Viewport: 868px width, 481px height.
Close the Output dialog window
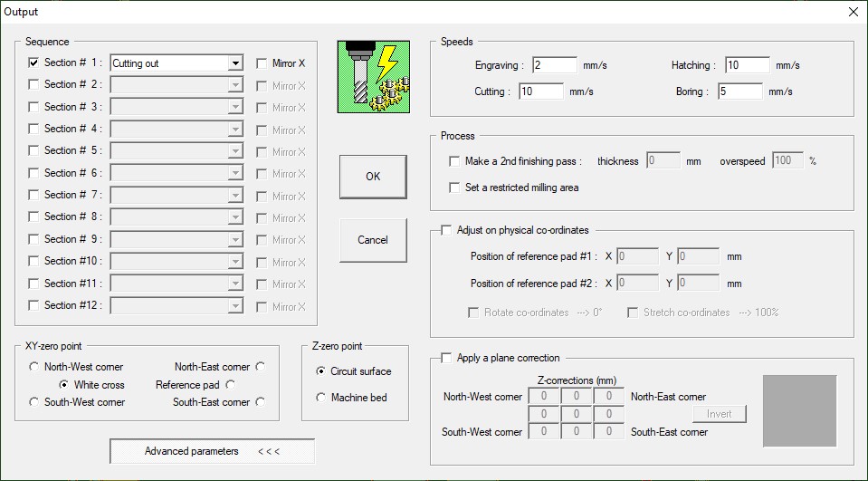[x=853, y=12]
